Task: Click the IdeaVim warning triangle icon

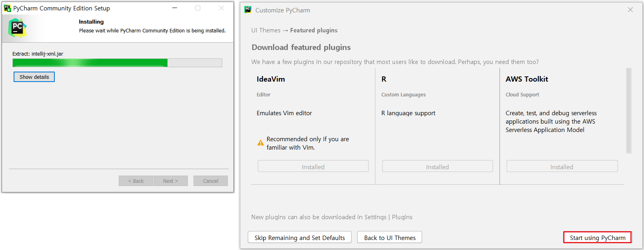Action: tap(261, 143)
